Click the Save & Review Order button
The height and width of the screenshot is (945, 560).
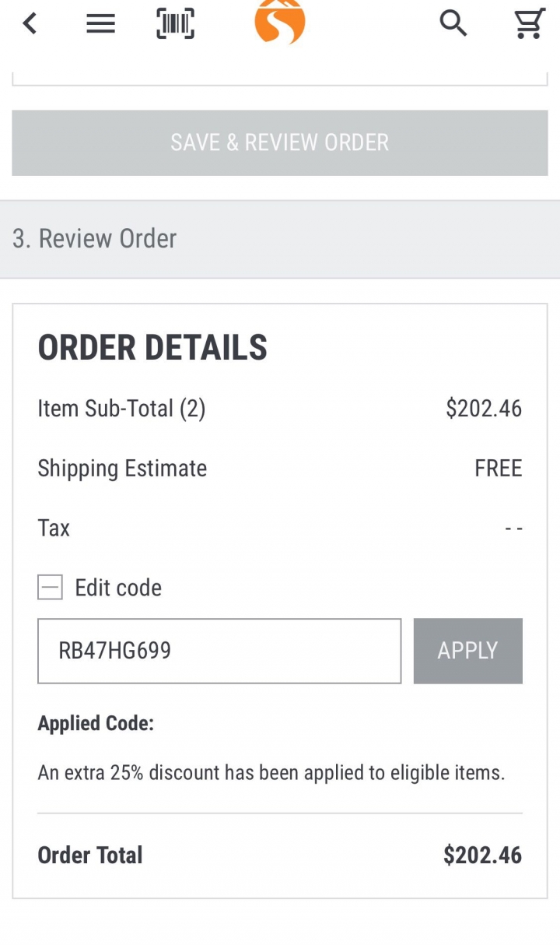pyautogui.click(x=280, y=142)
